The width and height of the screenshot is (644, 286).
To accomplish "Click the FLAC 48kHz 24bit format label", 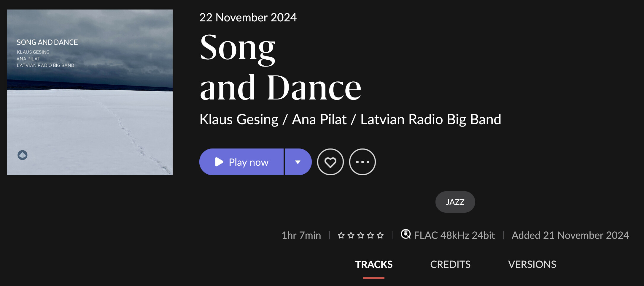I will pos(454,235).
